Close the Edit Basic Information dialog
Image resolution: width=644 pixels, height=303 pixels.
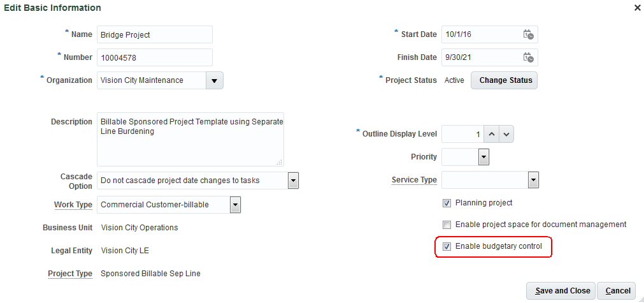[637, 8]
